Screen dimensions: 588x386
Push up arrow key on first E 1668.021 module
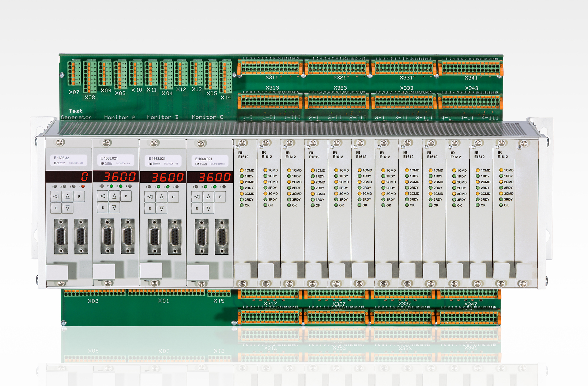(114, 196)
